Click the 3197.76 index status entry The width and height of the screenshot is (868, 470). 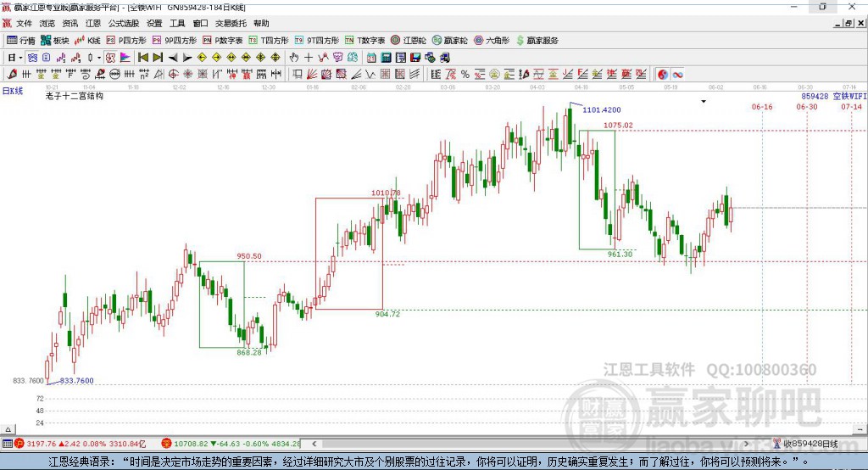pyautogui.click(x=81, y=444)
